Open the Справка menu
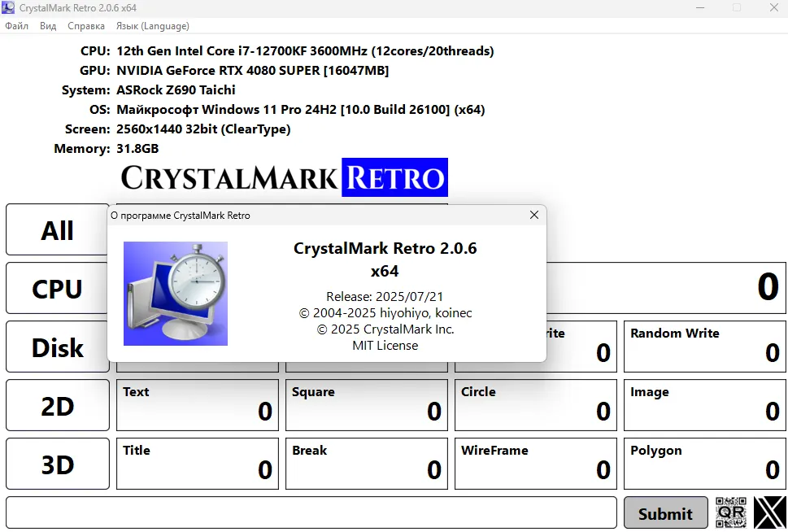788x532 pixels. tap(86, 26)
